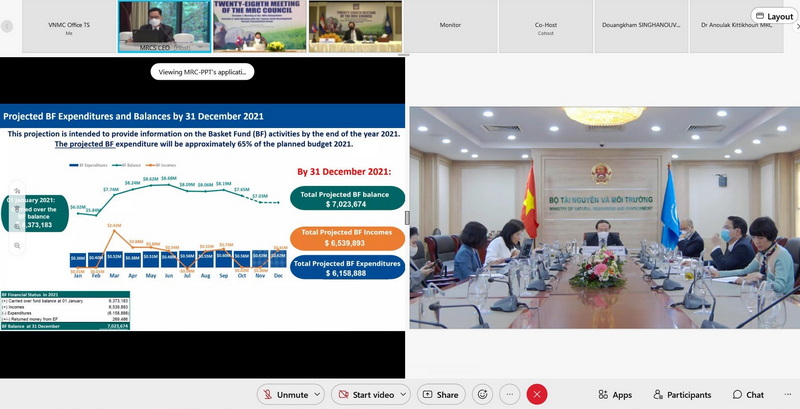Click the red leave meeting button

[537, 394]
